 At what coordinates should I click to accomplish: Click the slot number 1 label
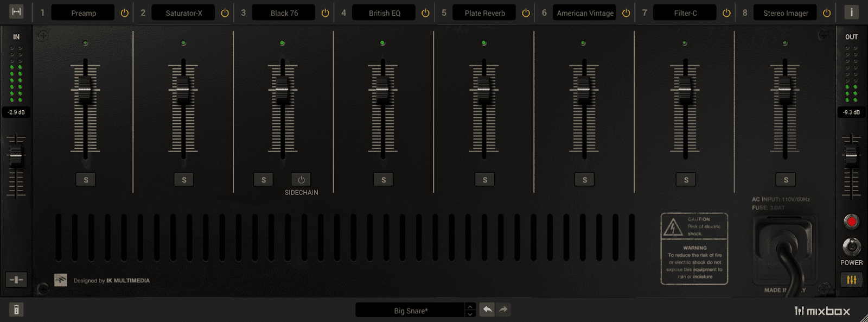coord(42,12)
